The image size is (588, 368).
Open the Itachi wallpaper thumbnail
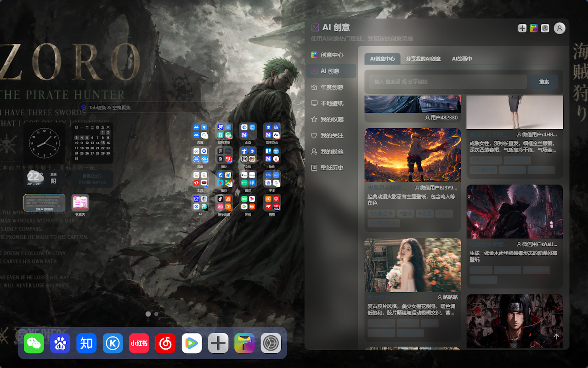[514, 322]
